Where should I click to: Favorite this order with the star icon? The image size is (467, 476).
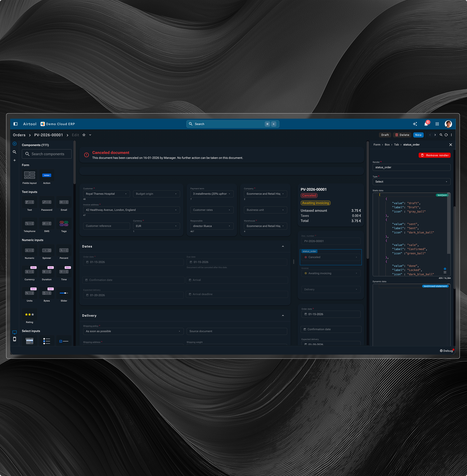tap(84, 135)
